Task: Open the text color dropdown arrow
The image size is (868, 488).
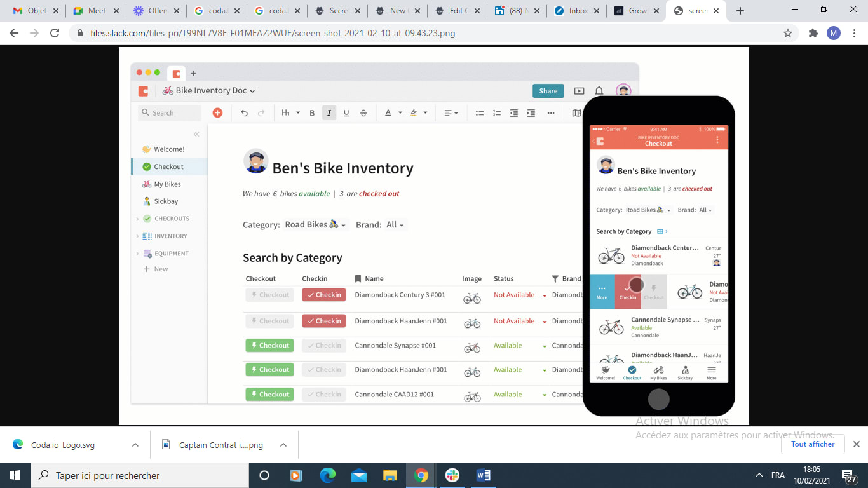Action: tap(400, 113)
